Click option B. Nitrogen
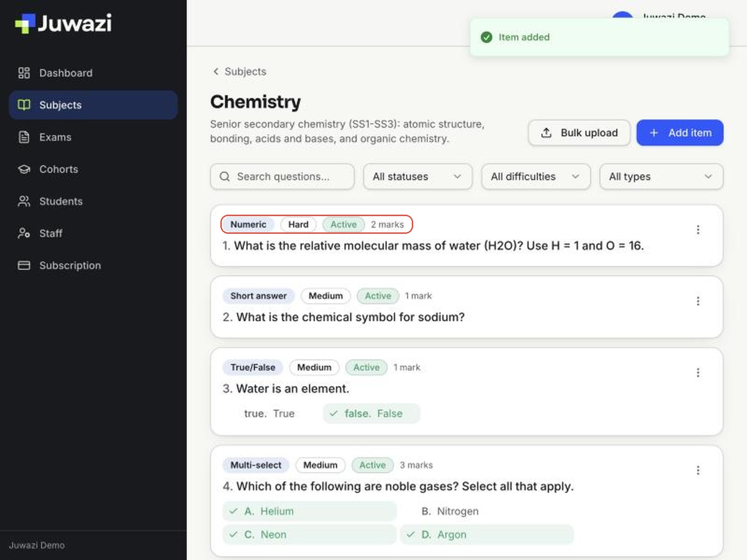The height and width of the screenshot is (560, 747). pos(486,511)
